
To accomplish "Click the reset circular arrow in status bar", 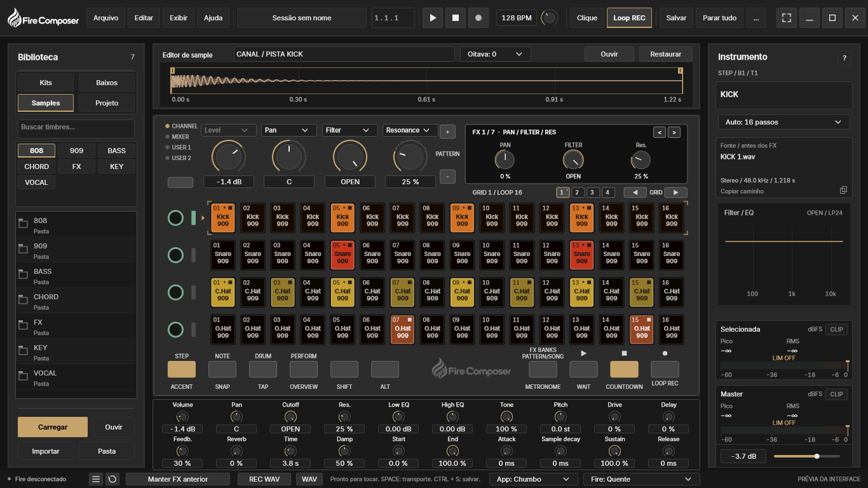I will click(x=112, y=479).
